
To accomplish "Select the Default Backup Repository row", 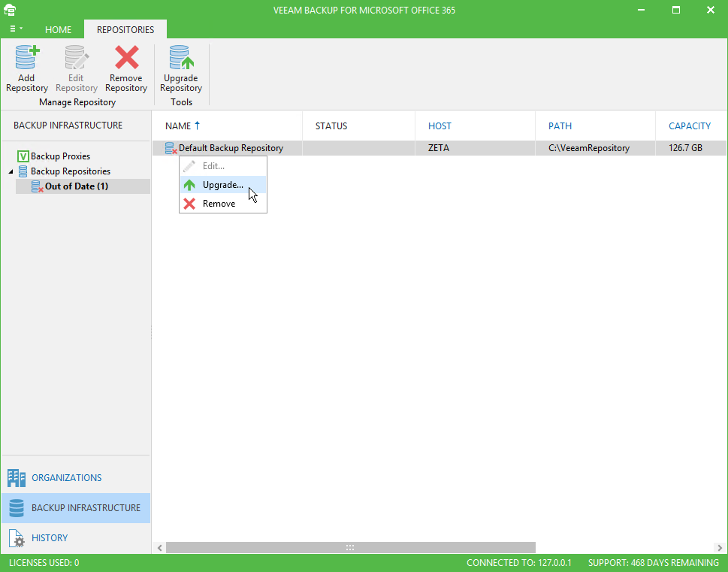I will coord(440,148).
